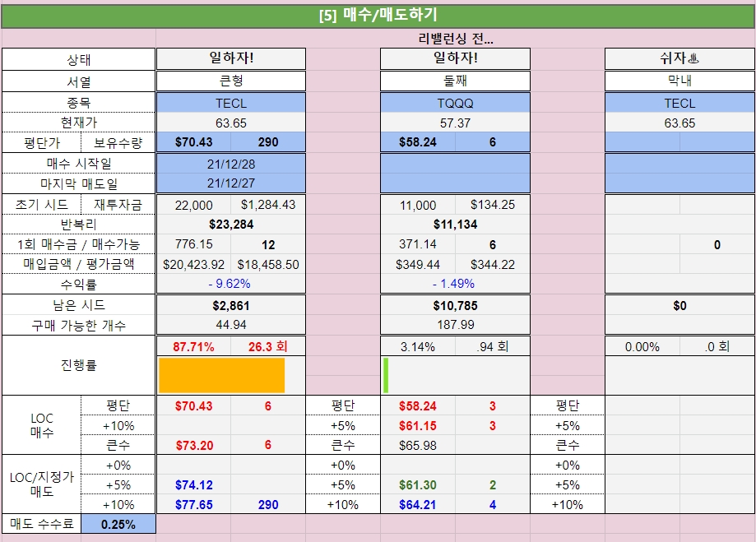Screen dimensions: 756x542
Task: Click the 21/12/27 last sell date
Action: [x=231, y=183]
